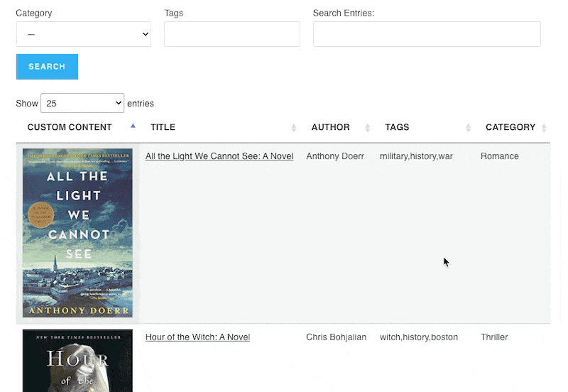Select the Chris Bohjalian author cell
Image resolution: width=568 pixels, height=392 pixels.
point(336,337)
